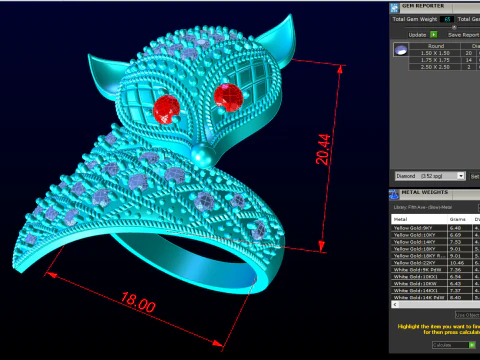
Task: Select the Yellow Gold 14KY row
Action: 436,242
